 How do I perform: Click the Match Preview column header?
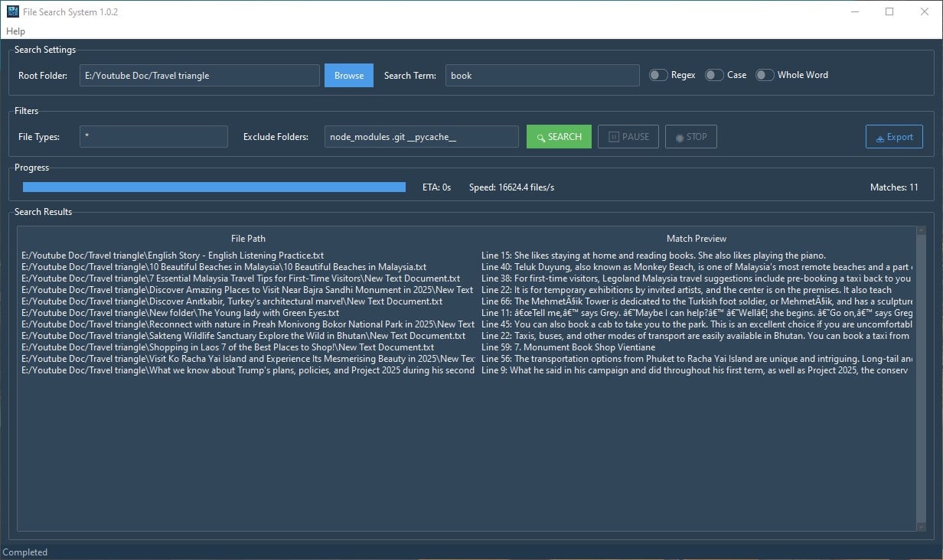(696, 238)
